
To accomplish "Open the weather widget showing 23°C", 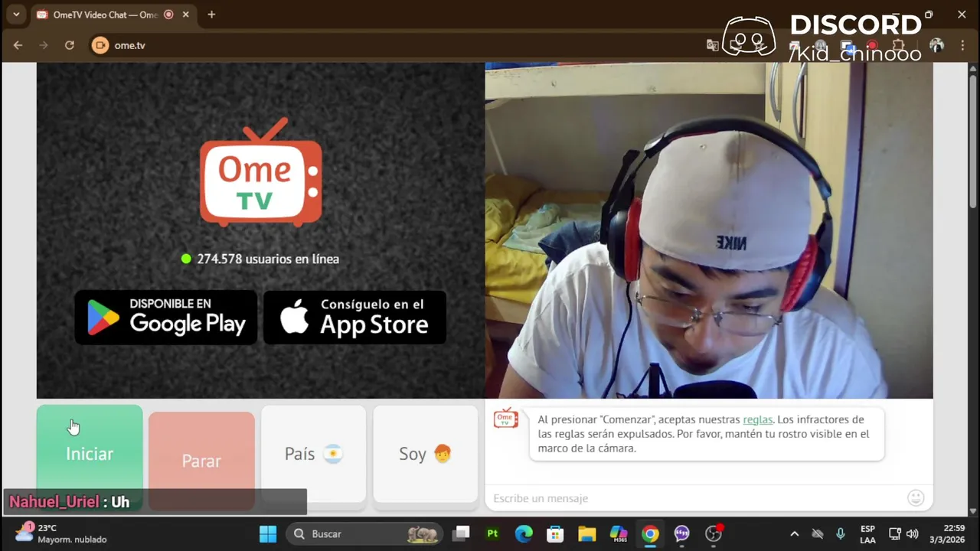I will click(61, 533).
